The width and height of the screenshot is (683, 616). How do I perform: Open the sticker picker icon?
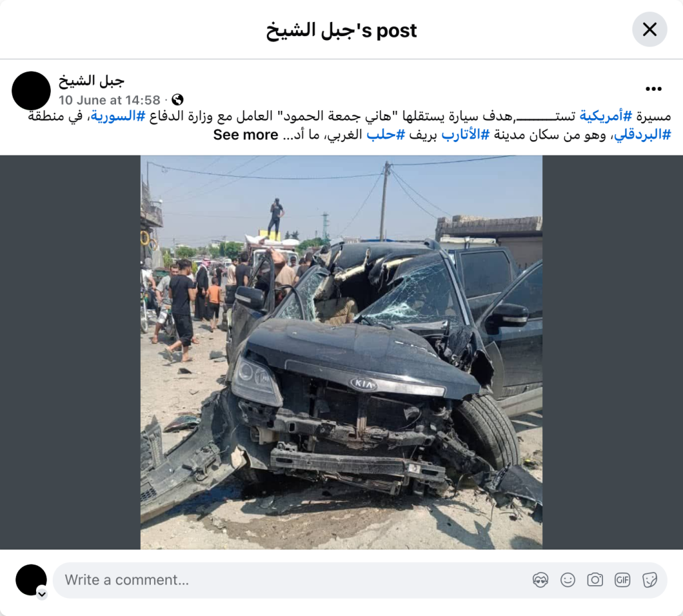click(650, 580)
